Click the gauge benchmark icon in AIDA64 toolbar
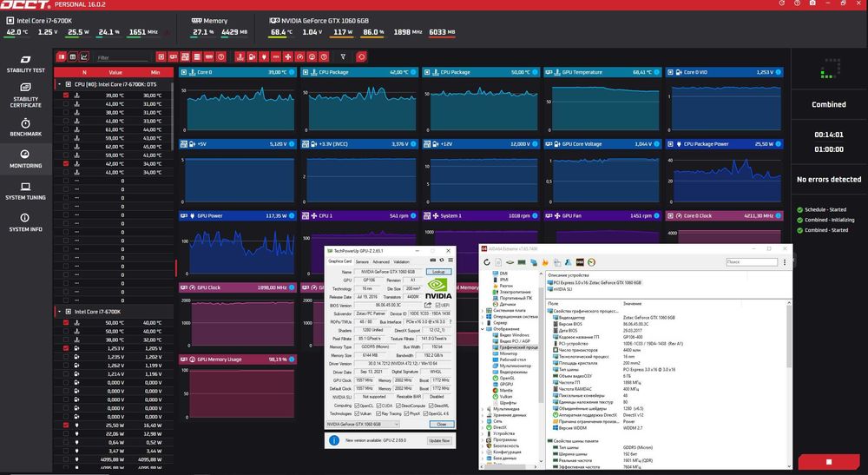Image resolution: width=868 pixels, height=475 pixels. [591, 262]
